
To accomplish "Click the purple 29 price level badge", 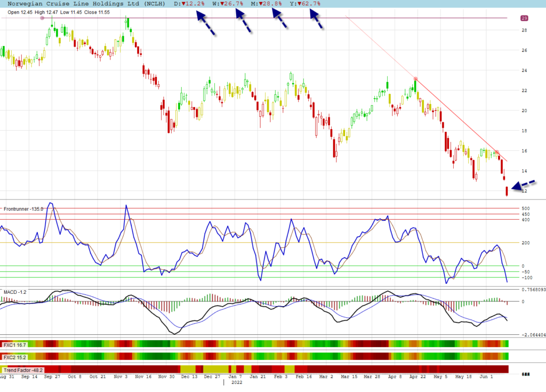I will coord(525,18).
